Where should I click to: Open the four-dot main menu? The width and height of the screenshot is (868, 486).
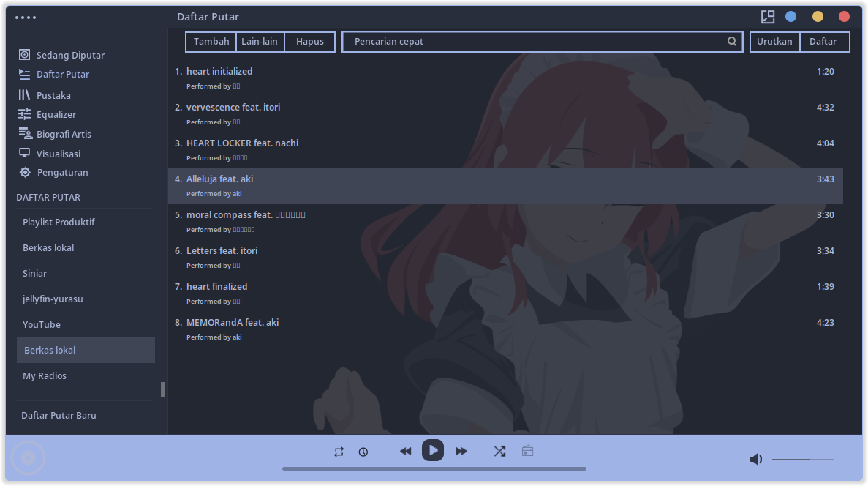coord(26,17)
